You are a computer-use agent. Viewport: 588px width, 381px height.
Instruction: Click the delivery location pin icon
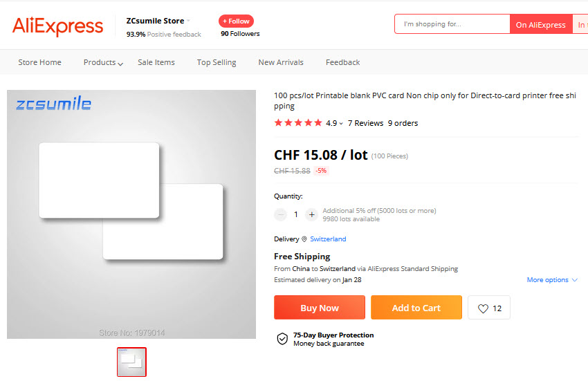click(304, 239)
